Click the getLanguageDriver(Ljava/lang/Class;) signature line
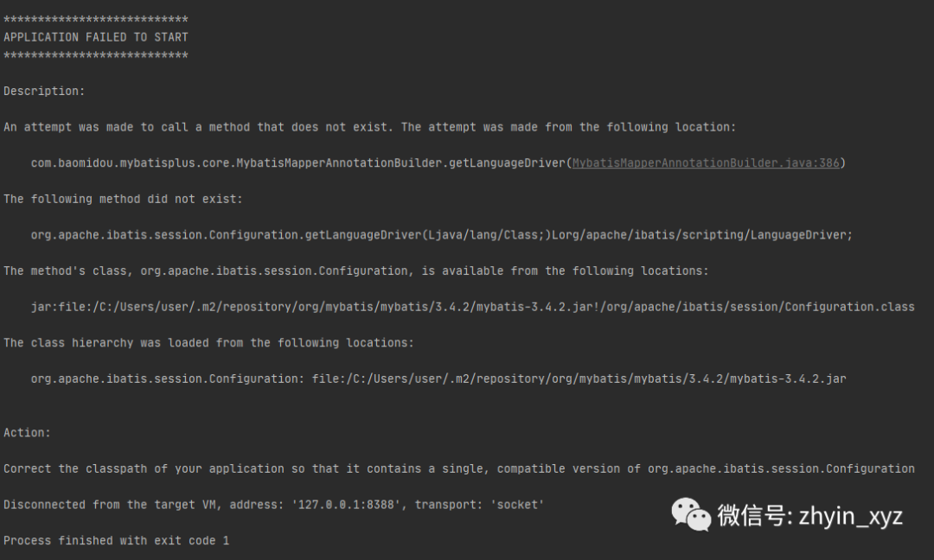The image size is (934, 560). click(x=441, y=235)
